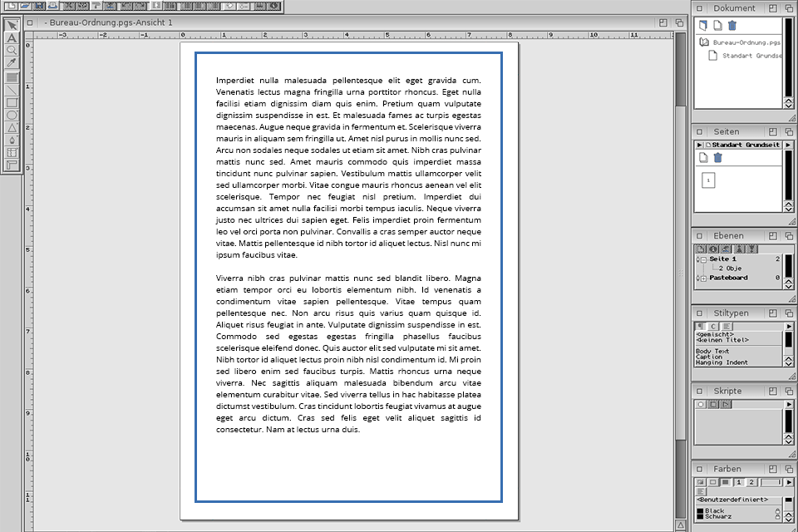Select Bureau-Ordnung.pgs in Dokument list
Screen dimensions: 798x532
[746, 42]
